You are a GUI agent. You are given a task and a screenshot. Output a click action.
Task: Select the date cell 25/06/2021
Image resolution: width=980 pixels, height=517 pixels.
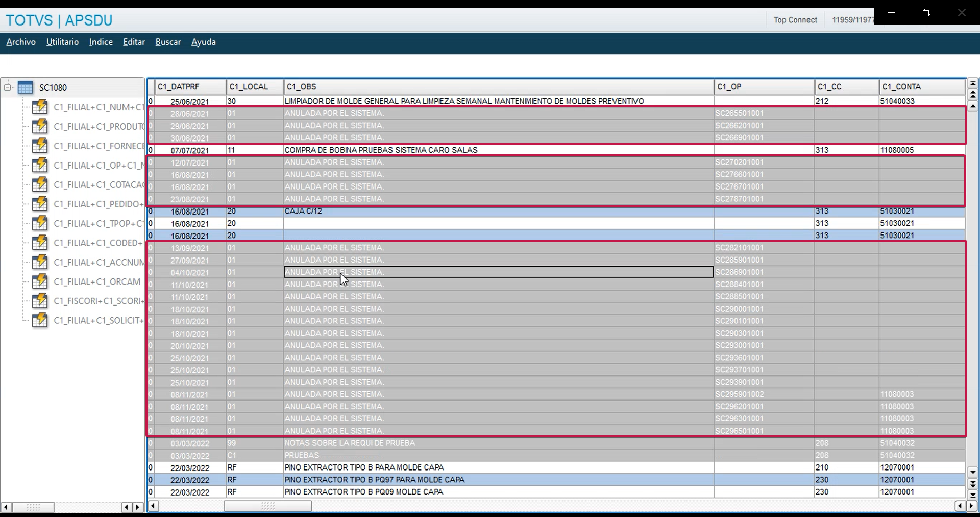(190, 101)
